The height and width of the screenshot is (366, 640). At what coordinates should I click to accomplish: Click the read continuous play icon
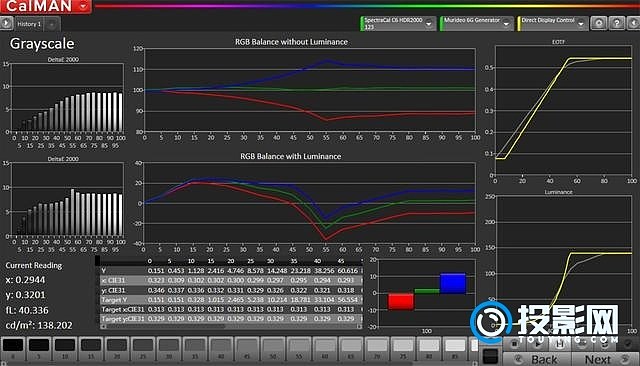click(538, 344)
